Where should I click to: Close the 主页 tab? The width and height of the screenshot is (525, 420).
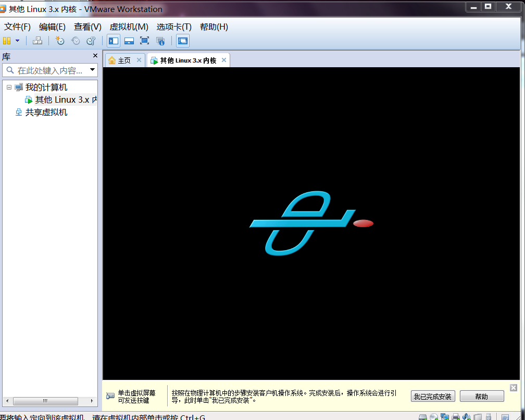139,60
